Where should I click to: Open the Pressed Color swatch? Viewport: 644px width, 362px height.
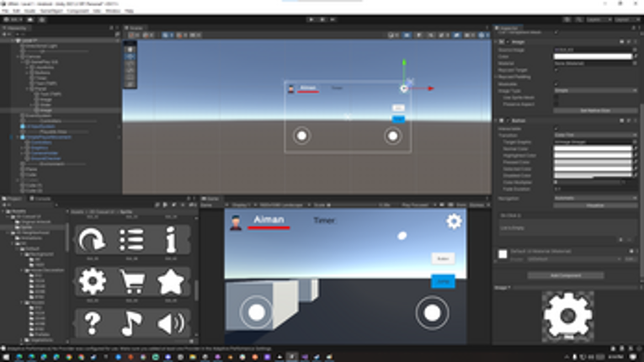593,162
